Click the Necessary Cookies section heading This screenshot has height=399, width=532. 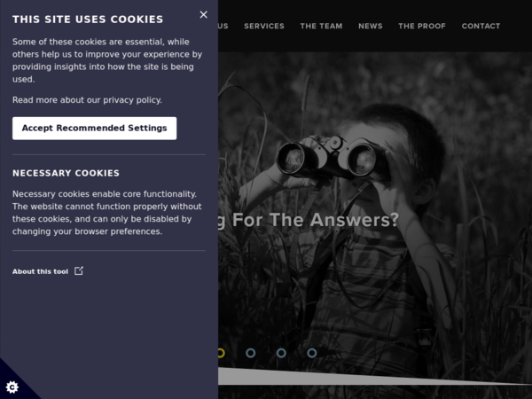66,173
